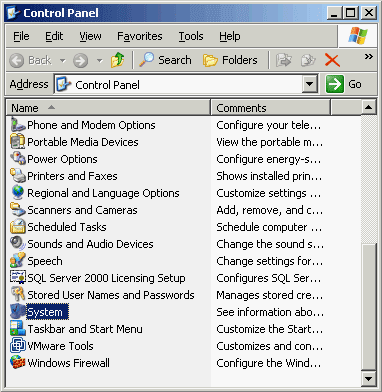This screenshot has height=392, width=382.
Task: Click the Go button
Action: pyautogui.click(x=344, y=84)
